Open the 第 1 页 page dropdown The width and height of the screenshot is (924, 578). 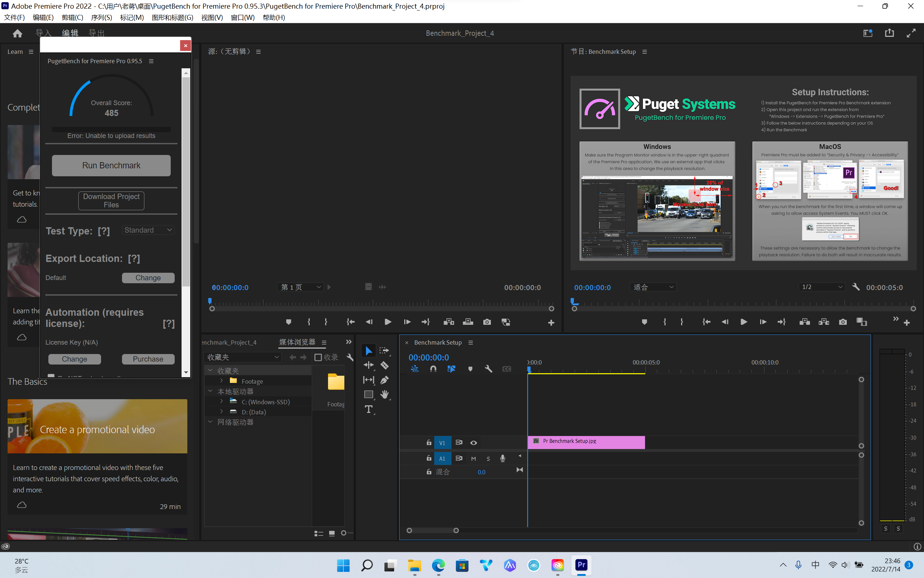coord(301,287)
